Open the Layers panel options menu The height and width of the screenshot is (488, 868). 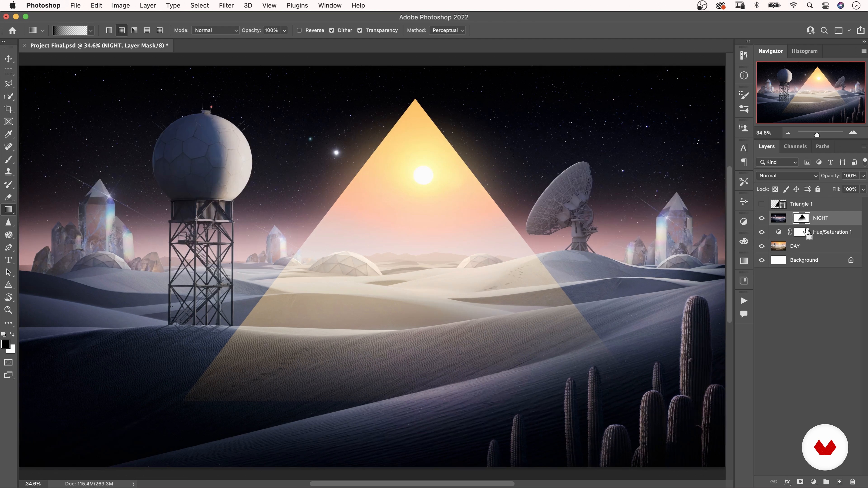(864, 146)
